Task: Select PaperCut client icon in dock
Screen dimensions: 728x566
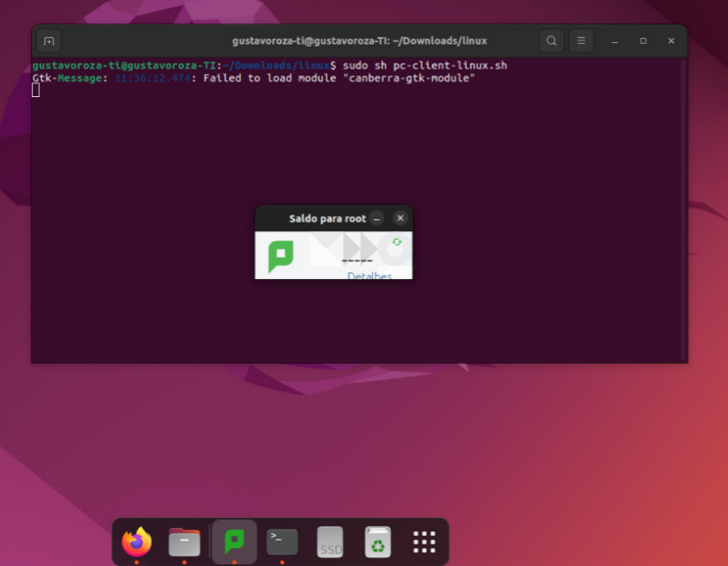Action: click(234, 542)
